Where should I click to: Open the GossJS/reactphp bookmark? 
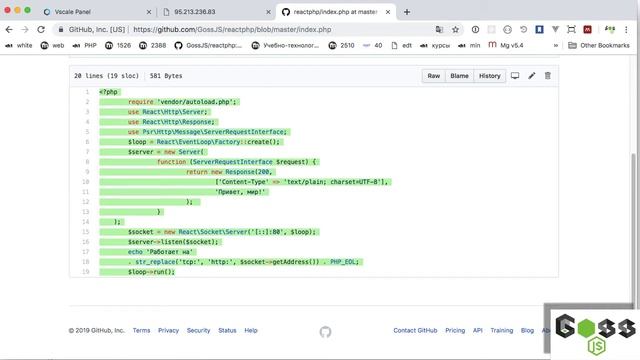click(x=208, y=45)
